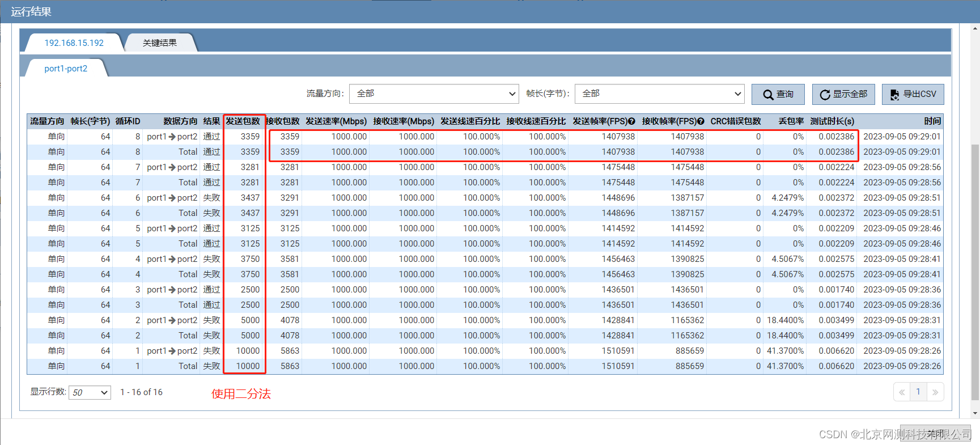
Task: Click the help icon next to 接收帧率(FPS)
Action: pos(701,121)
